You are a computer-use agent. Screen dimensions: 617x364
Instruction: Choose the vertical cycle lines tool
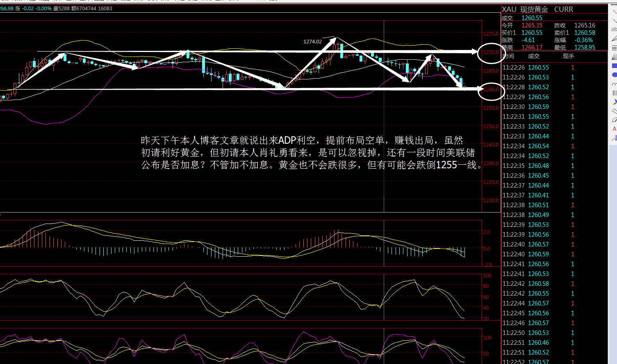pos(614,93)
